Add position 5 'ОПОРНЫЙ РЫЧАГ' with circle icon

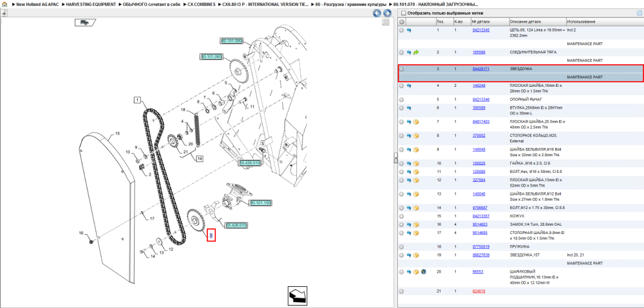[x=402, y=99]
